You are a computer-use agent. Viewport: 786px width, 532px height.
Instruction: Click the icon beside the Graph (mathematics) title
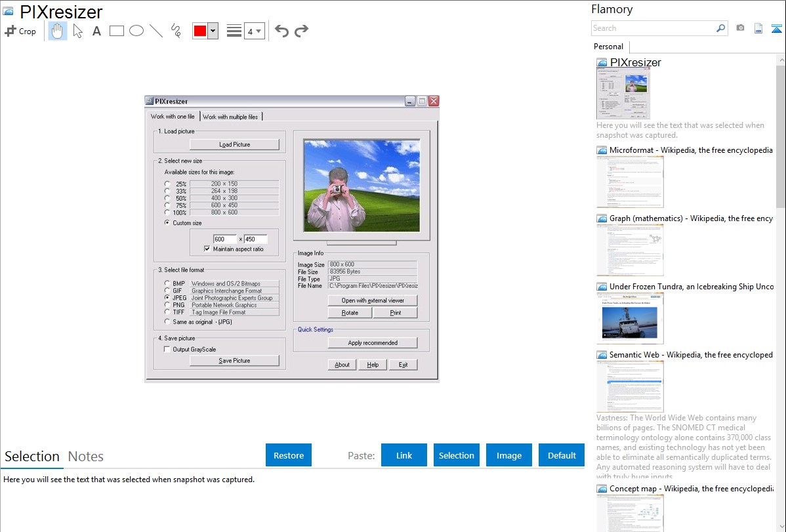click(602, 218)
